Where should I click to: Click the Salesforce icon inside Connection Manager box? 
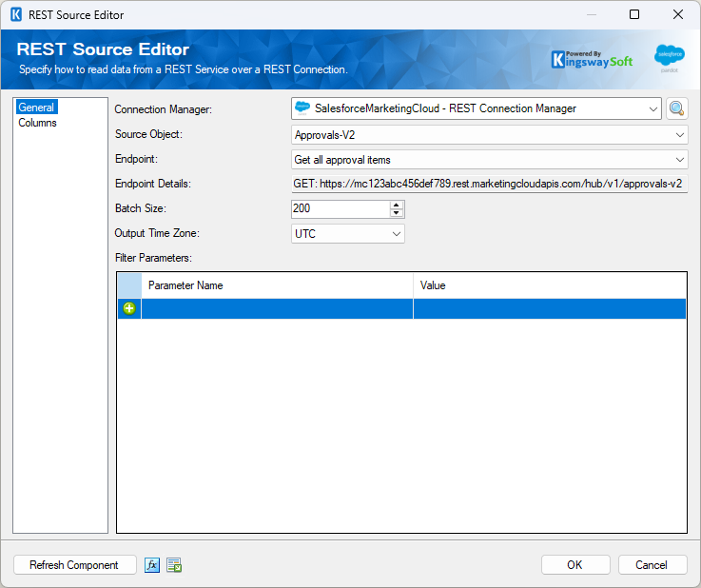(302, 108)
